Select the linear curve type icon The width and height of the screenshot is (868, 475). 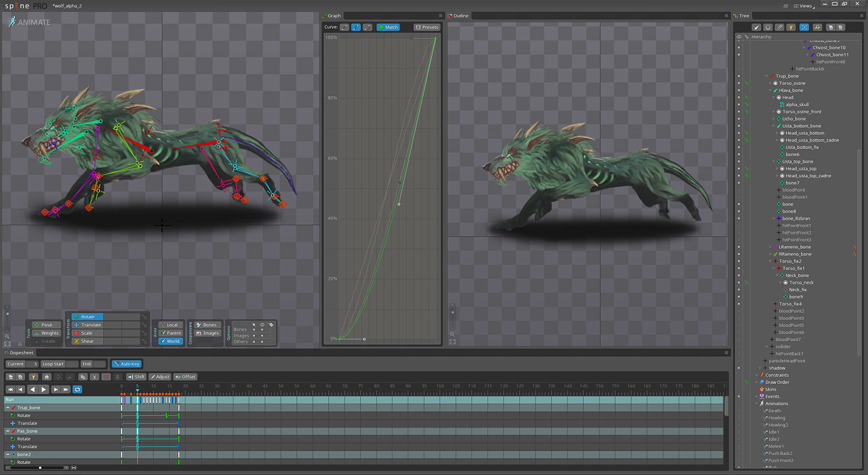tap(344, 27)
